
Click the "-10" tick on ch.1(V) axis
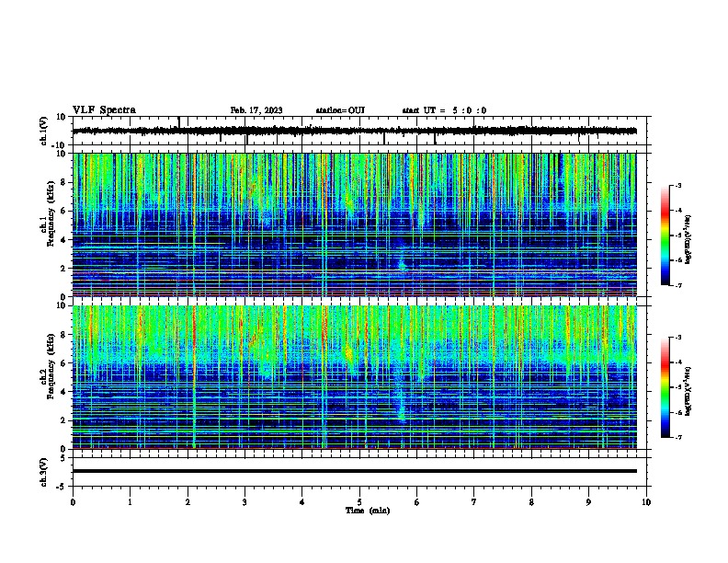pyautogui.click(x=60, y=145)
